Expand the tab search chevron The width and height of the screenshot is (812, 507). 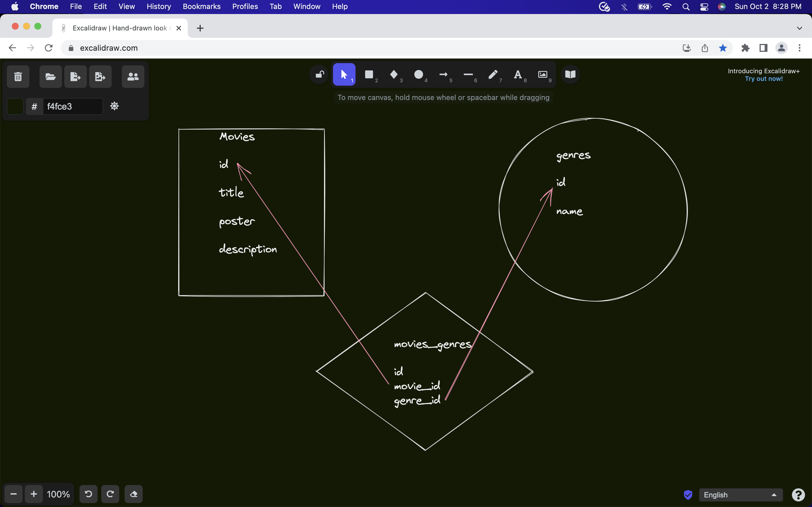(799, 28)
